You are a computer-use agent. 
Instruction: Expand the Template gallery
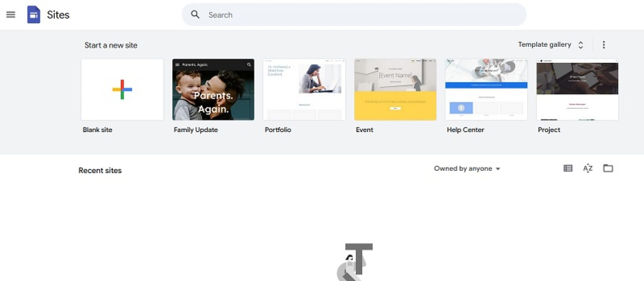click(544, 45)
